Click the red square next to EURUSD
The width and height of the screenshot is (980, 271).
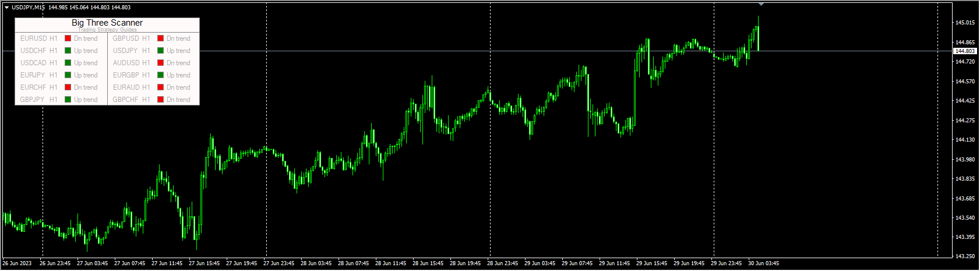click(x=68, y=38)
